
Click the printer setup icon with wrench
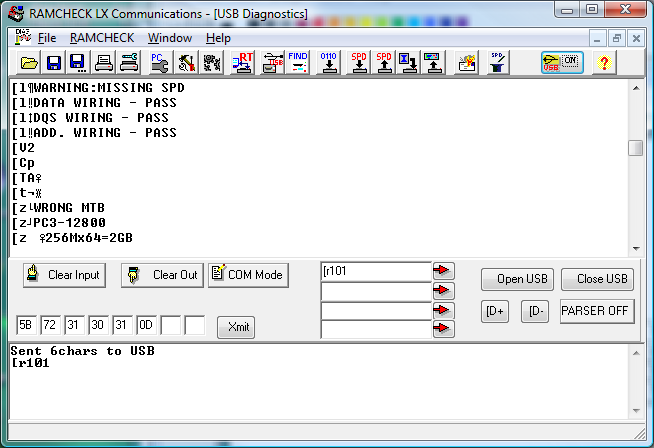coord(129,63)
